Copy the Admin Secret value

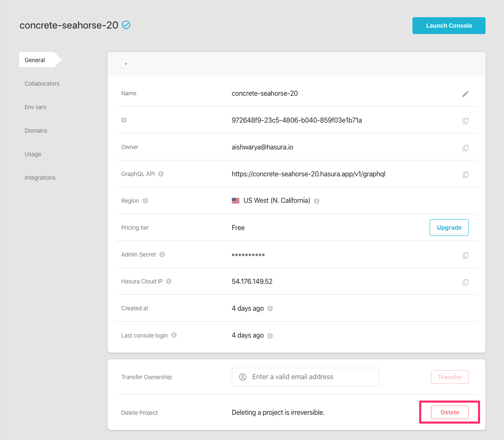click(465, 255)
